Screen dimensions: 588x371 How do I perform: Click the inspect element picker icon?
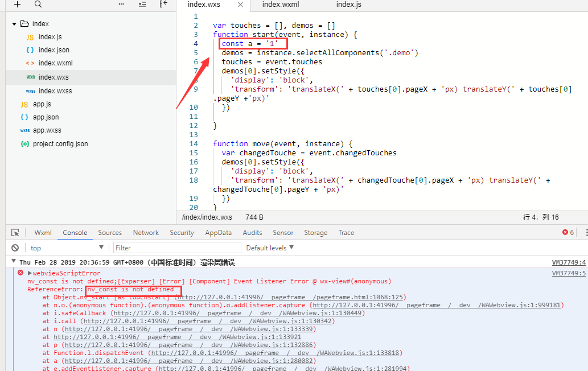click(15, 233)
